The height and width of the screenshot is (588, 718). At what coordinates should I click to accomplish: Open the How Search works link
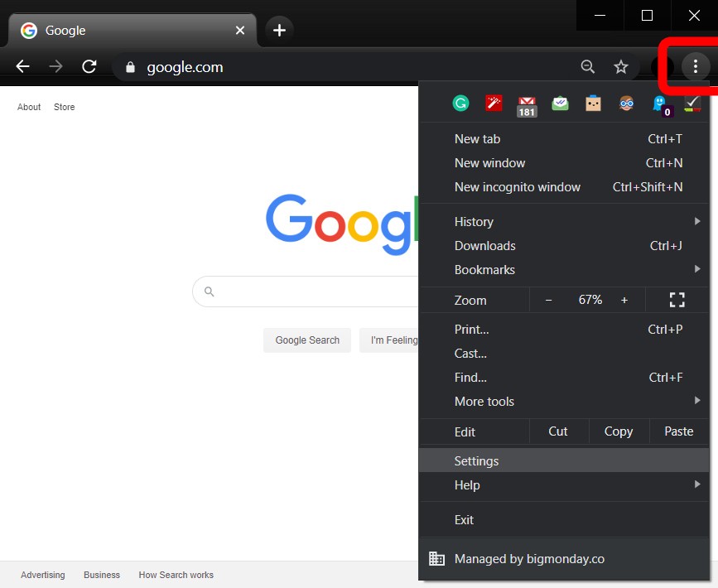[176, 575]
